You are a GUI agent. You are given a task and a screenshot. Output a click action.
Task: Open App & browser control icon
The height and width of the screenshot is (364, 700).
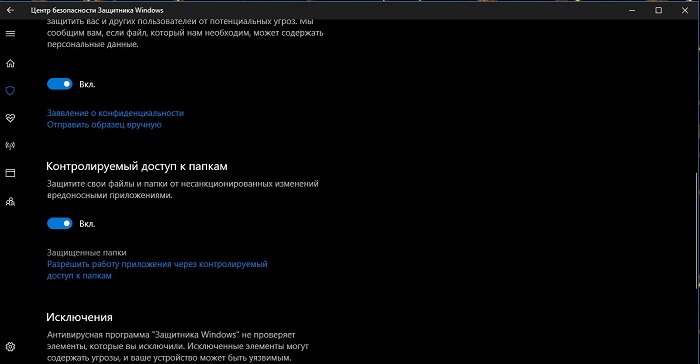pyautogui.click(x=10, y=173)
